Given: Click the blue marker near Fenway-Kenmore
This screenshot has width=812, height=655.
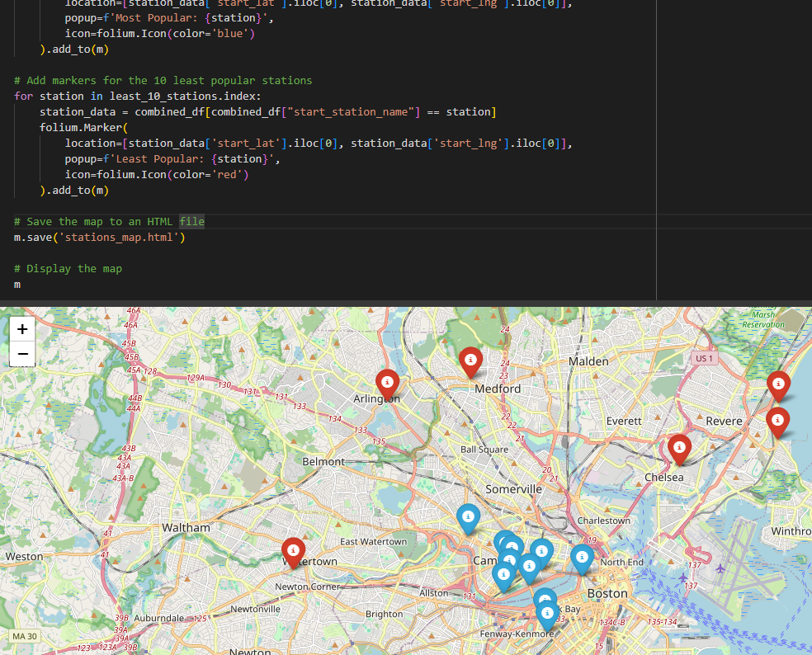Looking at the screenshot, I should 547,613.
